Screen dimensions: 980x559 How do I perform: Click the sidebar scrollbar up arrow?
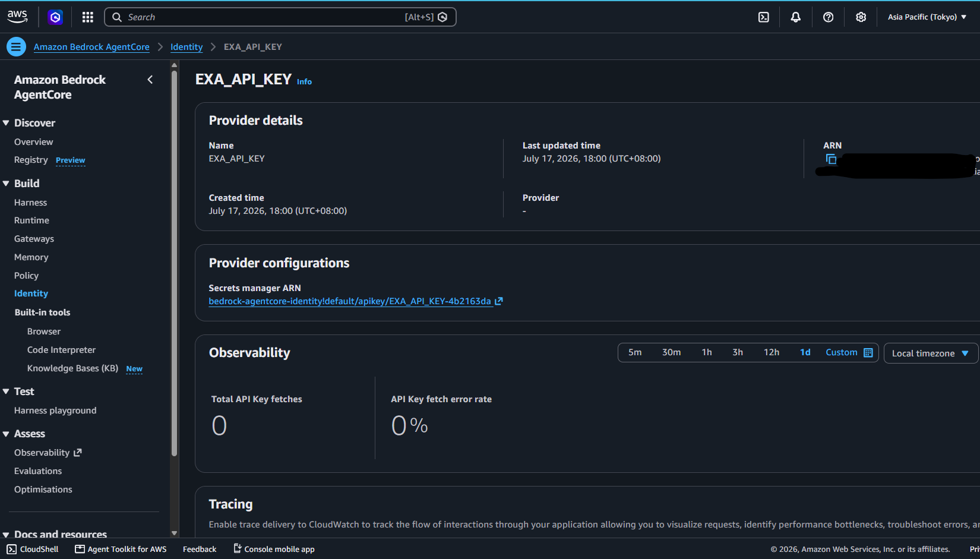click(174, 65)
